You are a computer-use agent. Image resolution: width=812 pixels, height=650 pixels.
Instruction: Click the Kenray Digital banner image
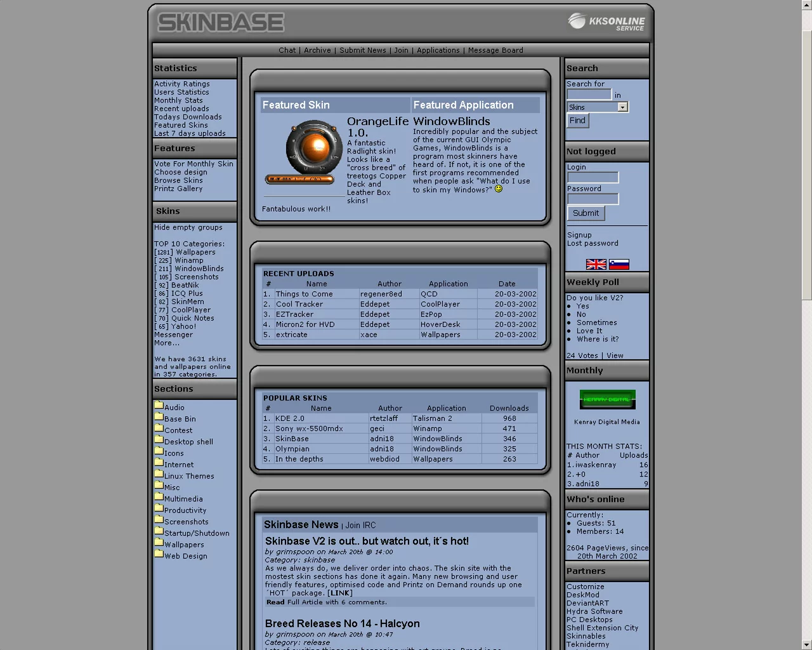click(x=607, y=399)
